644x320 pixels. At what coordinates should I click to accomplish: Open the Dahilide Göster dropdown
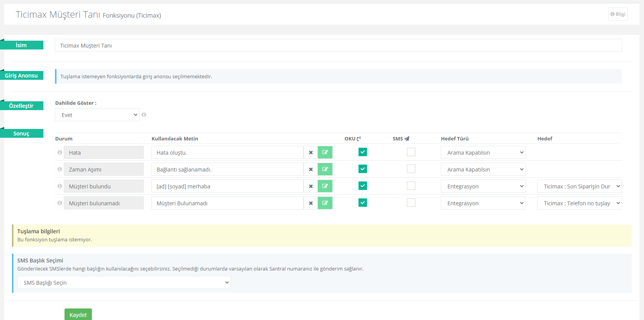(97, 115)
